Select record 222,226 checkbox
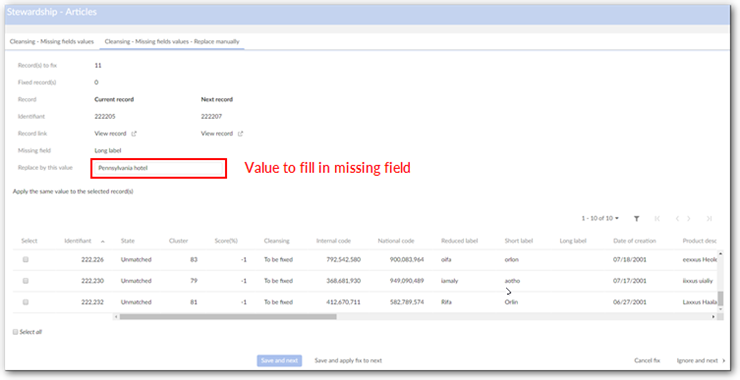Screen dimensions: 740x380 [x=25, y=259]
